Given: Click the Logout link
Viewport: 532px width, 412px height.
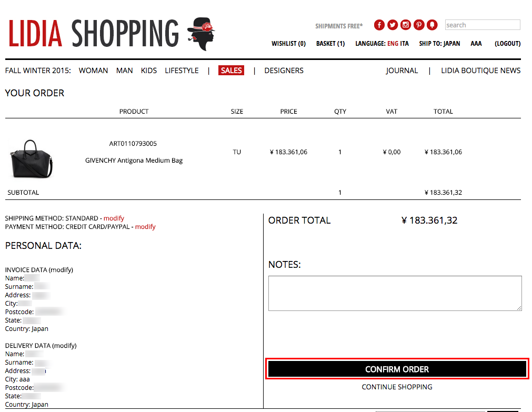Looking at the screenshot, I should coord(508,44).
